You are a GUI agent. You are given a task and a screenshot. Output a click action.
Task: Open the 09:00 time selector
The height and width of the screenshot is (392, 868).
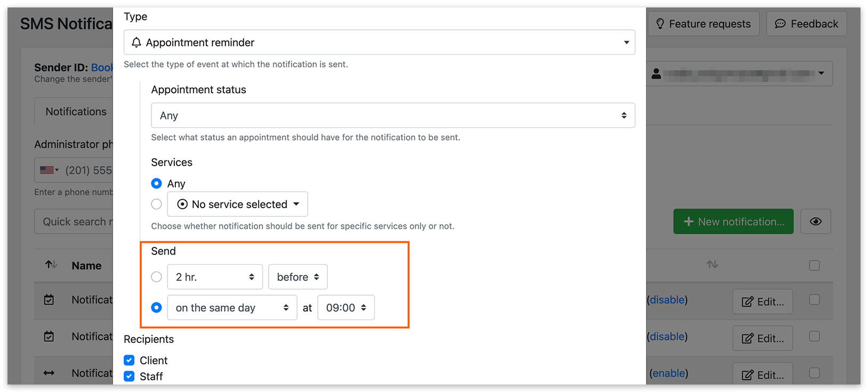pos(345,307)
